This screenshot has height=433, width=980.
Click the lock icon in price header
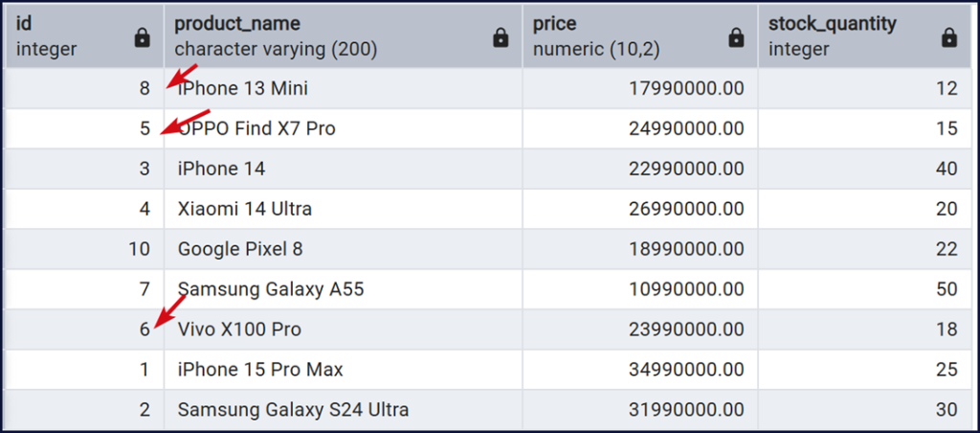736,37
